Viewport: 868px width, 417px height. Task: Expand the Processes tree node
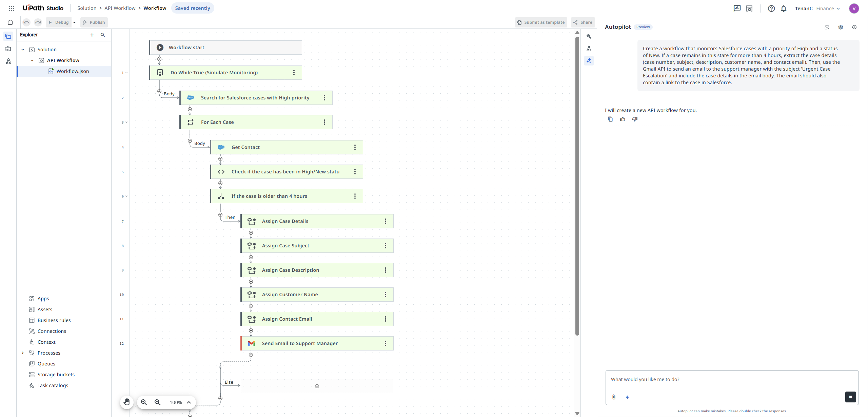click(23, 353)
